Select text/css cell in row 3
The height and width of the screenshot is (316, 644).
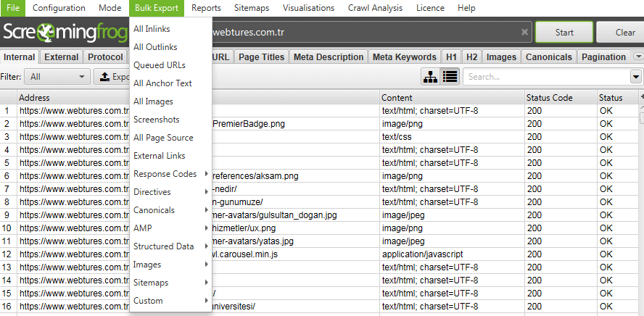[x=452, y=137]
